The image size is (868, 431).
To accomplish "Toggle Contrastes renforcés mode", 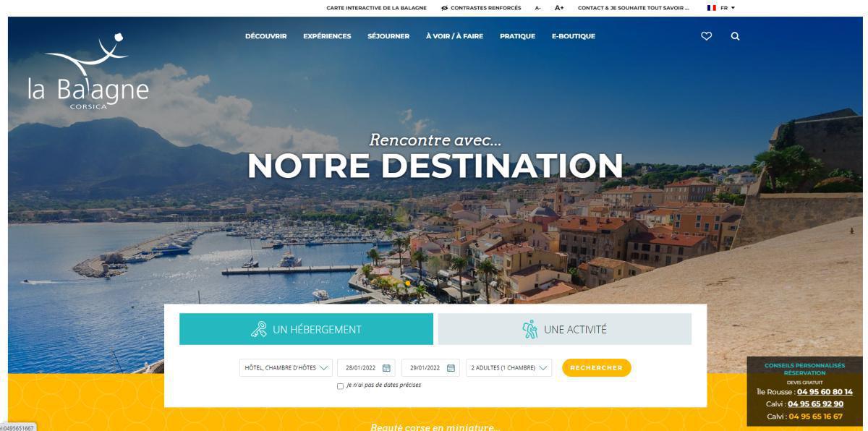I will 480,8.
